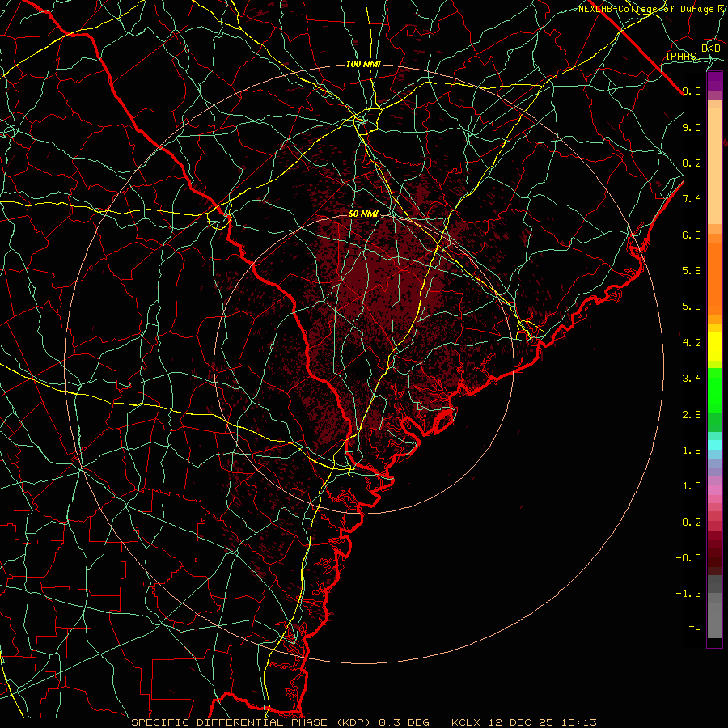This screenshot has height=728, width=728.
Task: Click the 6.6 value on the legend
Action: pos(692,235)
